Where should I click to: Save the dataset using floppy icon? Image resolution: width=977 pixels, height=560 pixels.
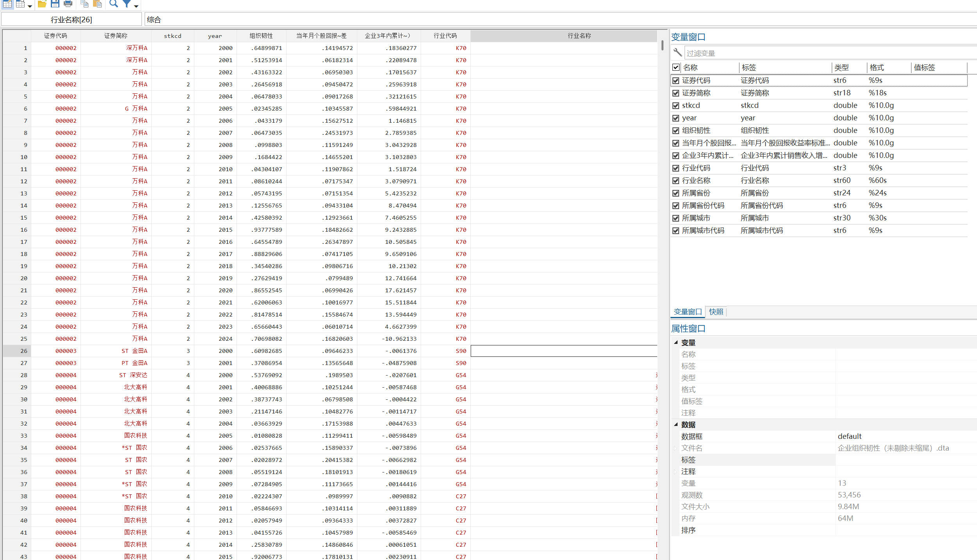(x=55, y=4)
